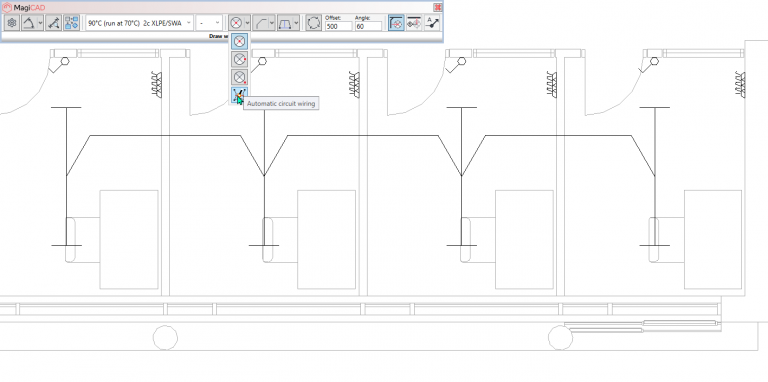
Task: Choose Automatic circuit wiring option
Action: pos(239,96)
